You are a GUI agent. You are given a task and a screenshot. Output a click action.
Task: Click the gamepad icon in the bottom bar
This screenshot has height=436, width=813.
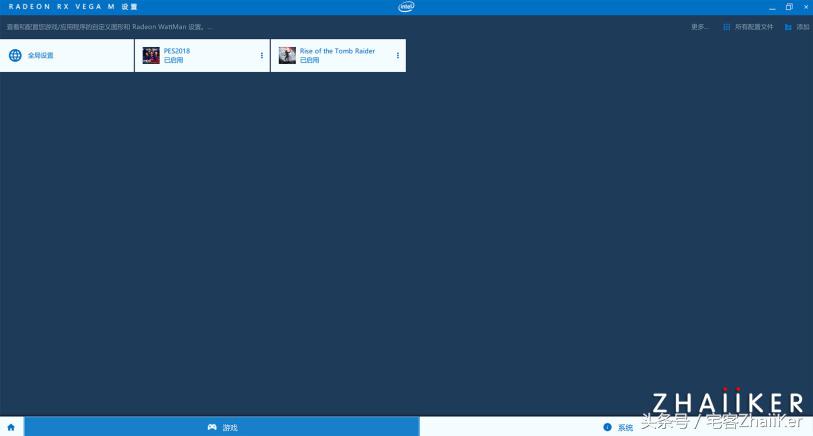pyautogui.click(x=212, y=427)
